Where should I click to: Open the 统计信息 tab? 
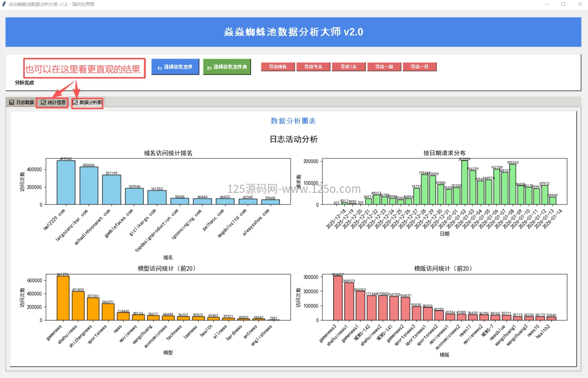pyautogui.click(x=53, y=103)
